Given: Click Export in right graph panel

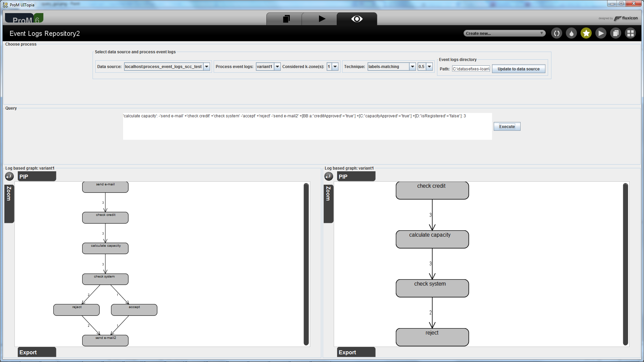Looking at the screenshot, I should point(356,352).
